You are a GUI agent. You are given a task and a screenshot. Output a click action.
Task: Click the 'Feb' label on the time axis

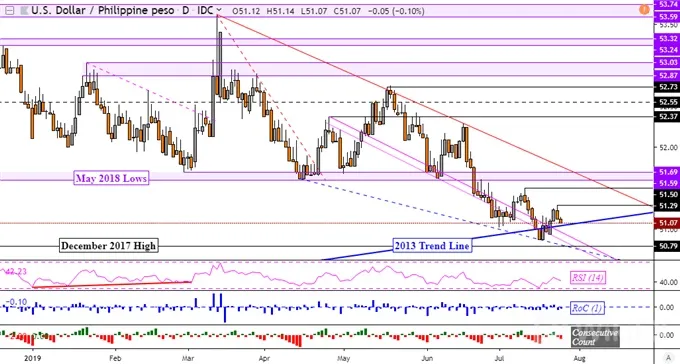115,358
